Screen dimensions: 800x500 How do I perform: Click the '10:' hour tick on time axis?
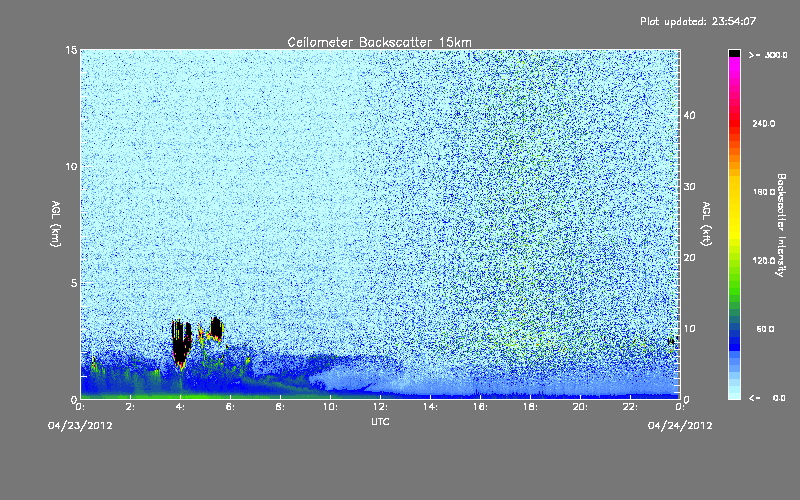(x=330, y=407)
